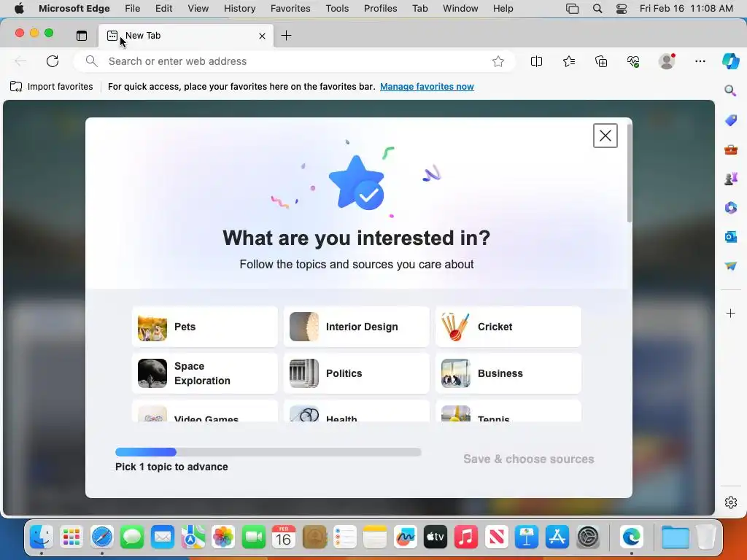Click the dialog vertical scrollbar
The image size is (747, 560).
click(x=630, y=174)
